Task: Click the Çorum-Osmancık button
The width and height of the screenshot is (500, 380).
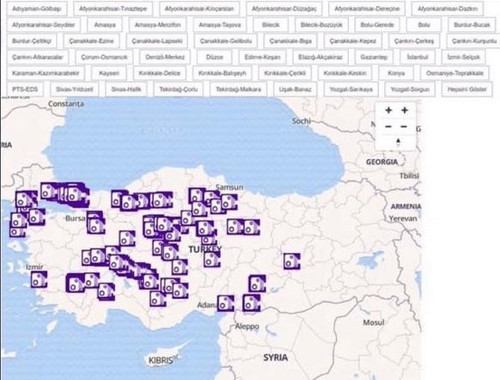Action: [104, 57]
